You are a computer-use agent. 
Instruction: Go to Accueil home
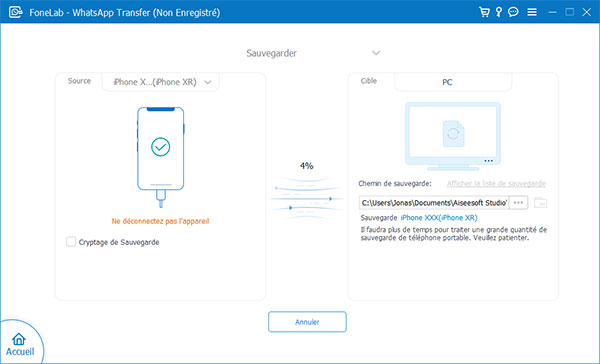(x=20, y=344)
